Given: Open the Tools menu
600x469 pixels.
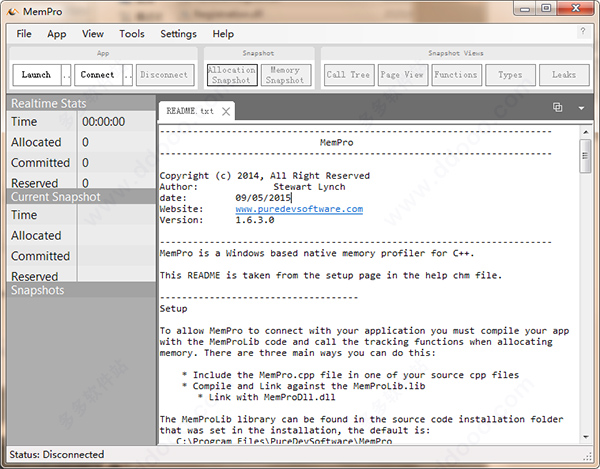Looking at the screenshot, I should coord(132,34).
